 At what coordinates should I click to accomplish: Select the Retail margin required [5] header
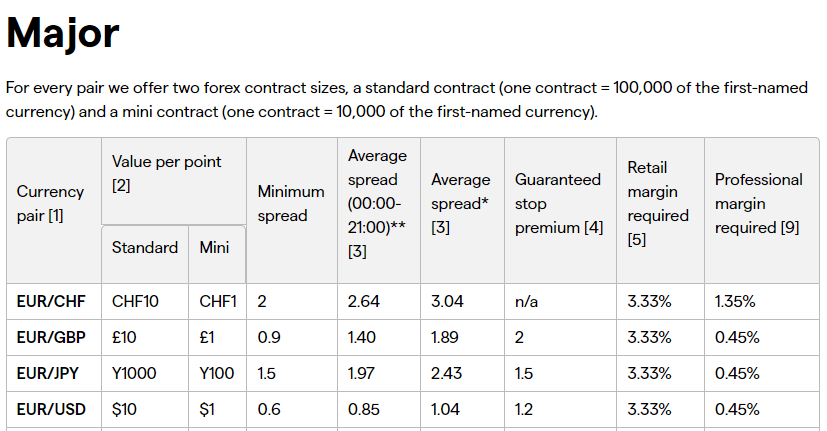click(657, 203)
